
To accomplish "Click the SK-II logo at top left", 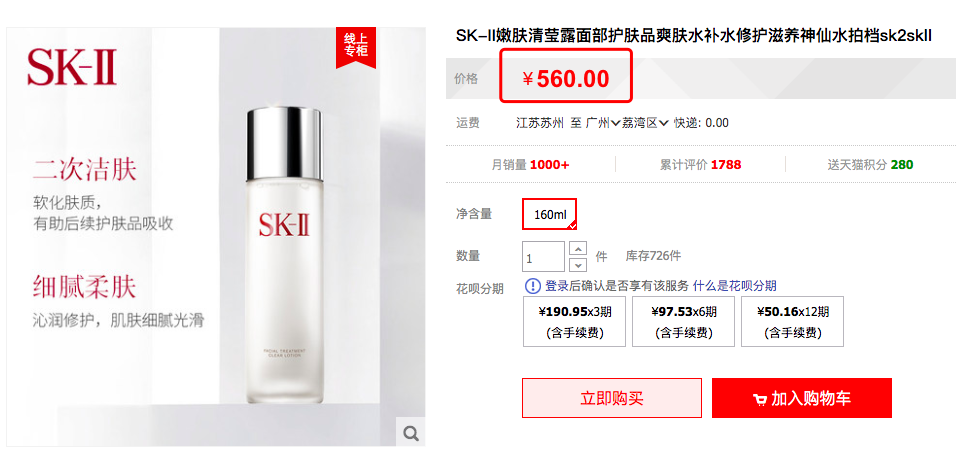I will click(x=72, y=67).
